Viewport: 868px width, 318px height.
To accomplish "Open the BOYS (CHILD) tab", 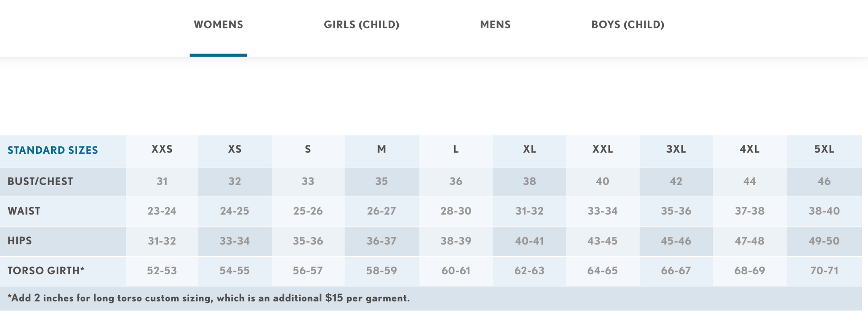I will tap(628, 25).
